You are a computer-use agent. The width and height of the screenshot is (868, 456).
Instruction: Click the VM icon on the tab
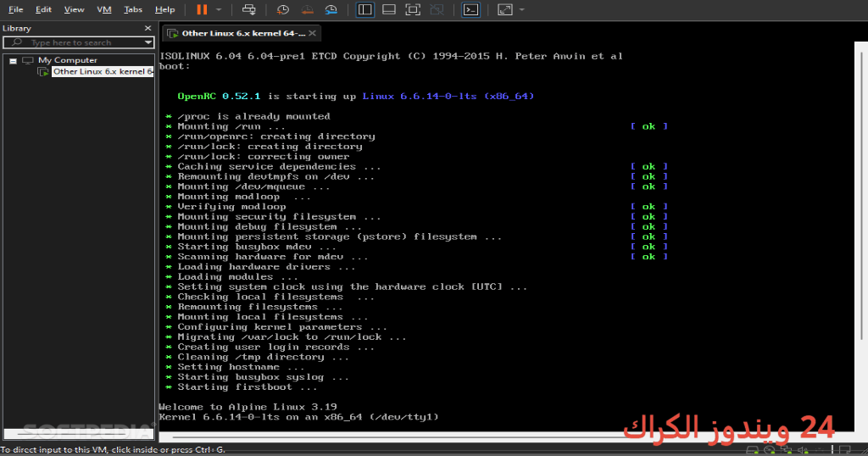(x=173, y=33)
